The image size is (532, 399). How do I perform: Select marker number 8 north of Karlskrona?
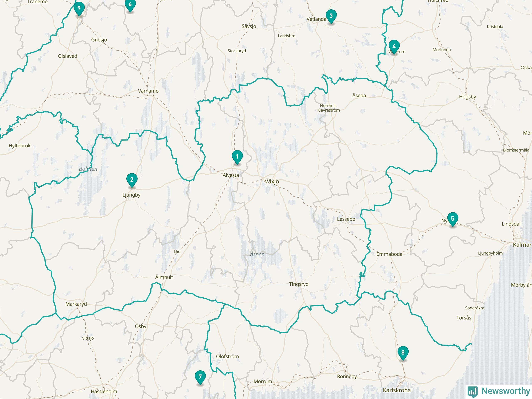403,353
